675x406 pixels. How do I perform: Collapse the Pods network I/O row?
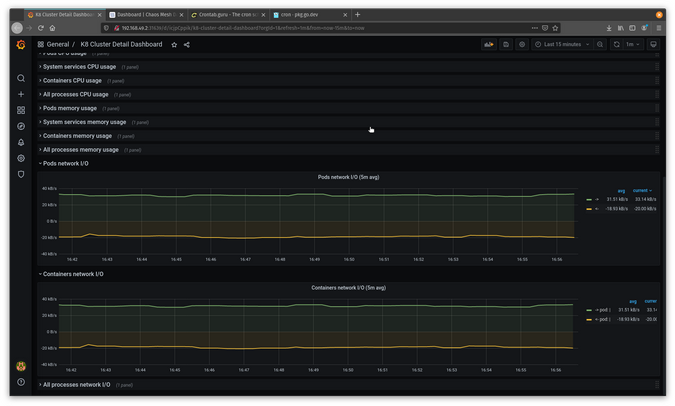[x=65, y=163]
